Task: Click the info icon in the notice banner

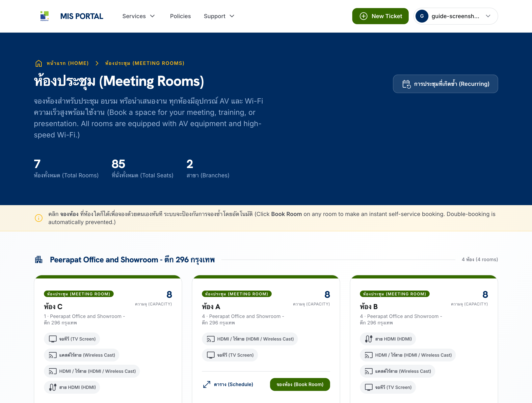Action: click(x=38, y=218)
